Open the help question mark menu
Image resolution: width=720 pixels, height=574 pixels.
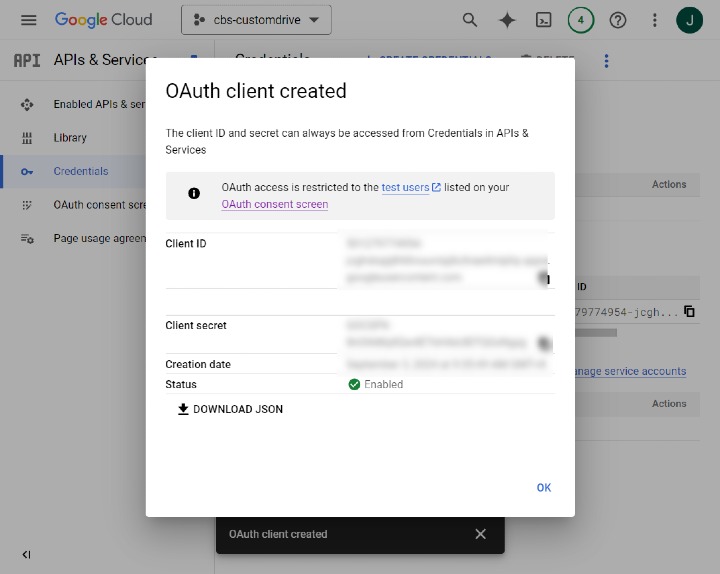click(x=617, y=20)
